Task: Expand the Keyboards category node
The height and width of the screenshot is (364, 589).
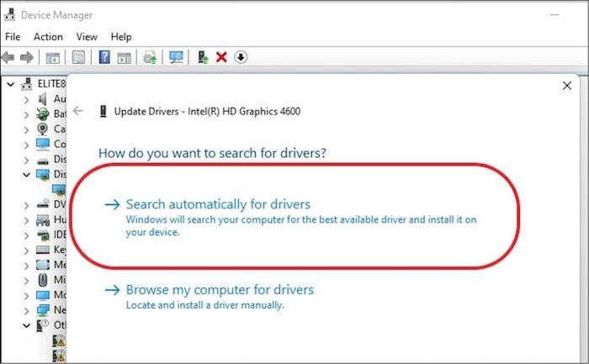Action: pyautogui.click(x=26, y=251)
